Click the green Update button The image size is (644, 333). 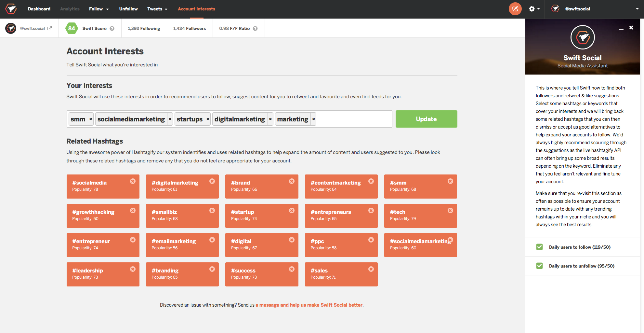click(x=426, y=119)
